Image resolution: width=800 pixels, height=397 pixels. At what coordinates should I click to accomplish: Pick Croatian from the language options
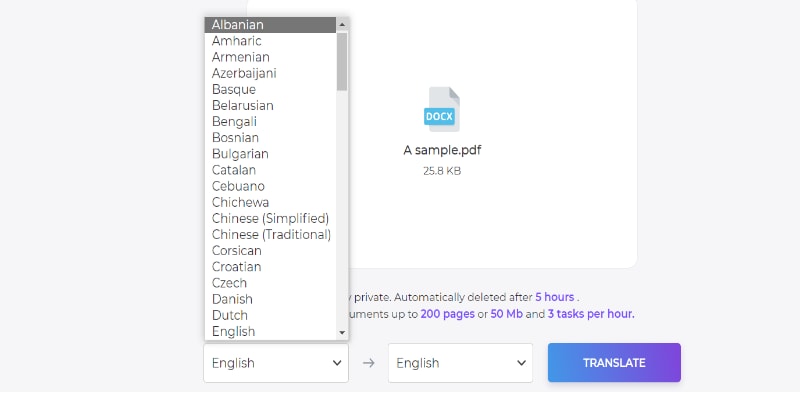[x=270, y=267]
